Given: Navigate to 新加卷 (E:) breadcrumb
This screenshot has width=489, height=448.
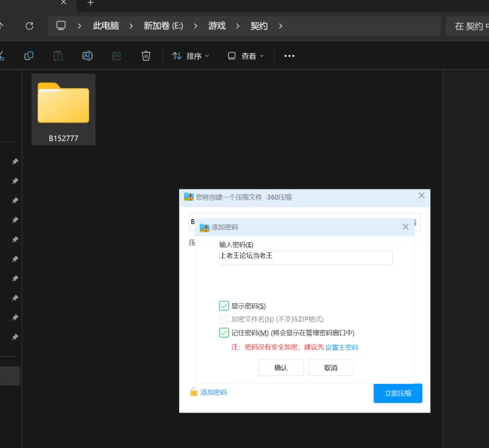Looking at the screenshot, I should click(163, 26).
